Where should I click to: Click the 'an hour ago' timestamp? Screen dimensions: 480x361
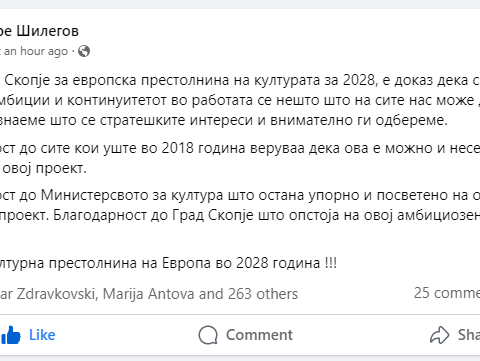click(x=36, y=51)
